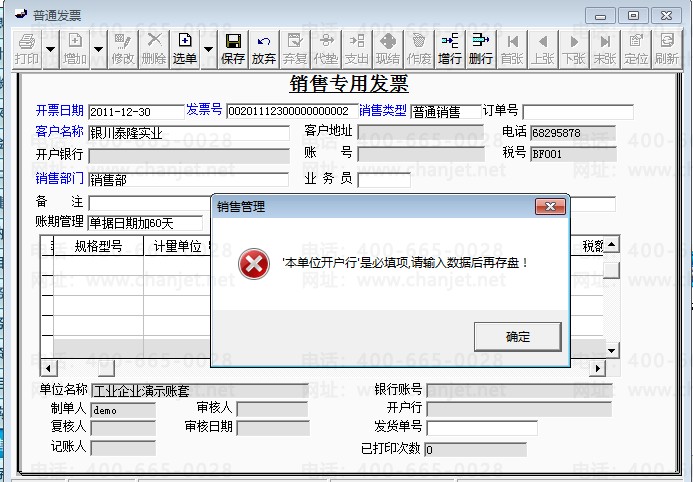Click the 计量单位 column header
The image size is (693, 482).
pos(178,247)
